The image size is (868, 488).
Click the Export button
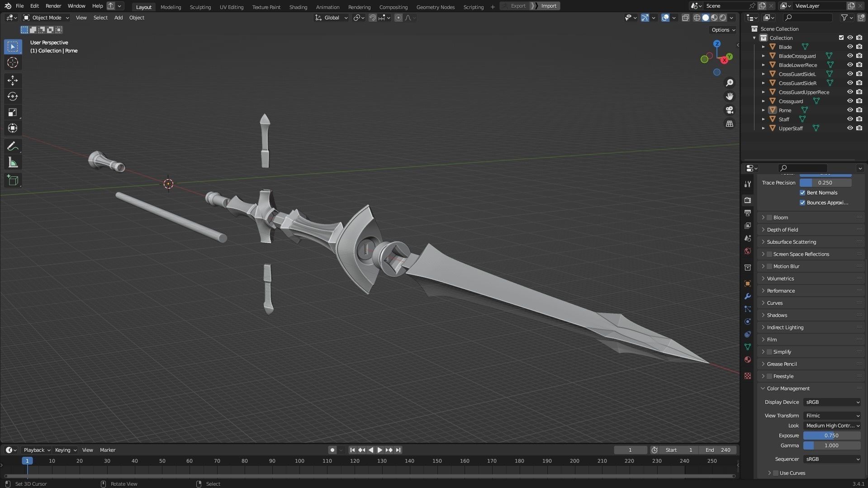coord(515,6)
